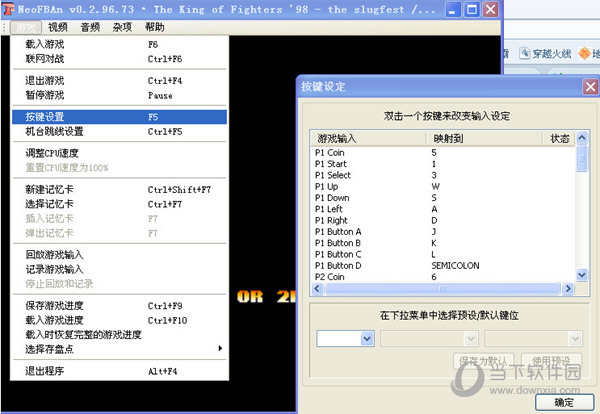Open the 音频 menu
Image resolution: width=600 pixels, height=414 pixels.
tap(90, 27)
